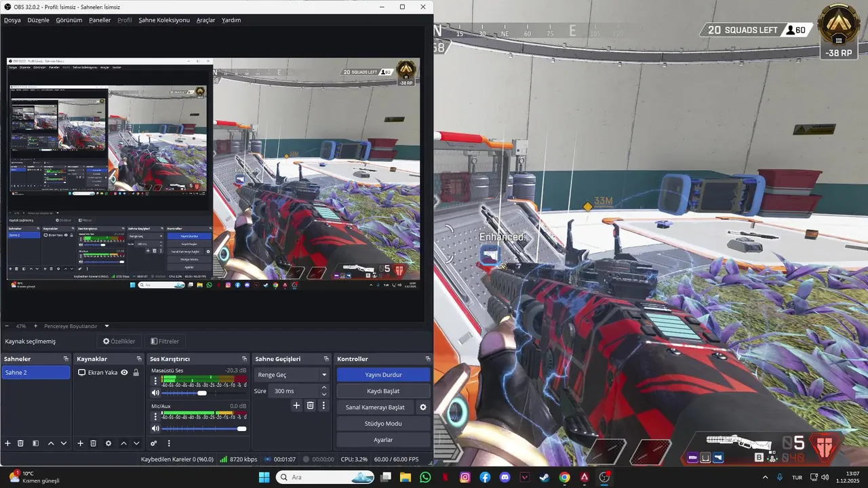This screenshot has width=868, height=488.
Task: Open Mic/Aux three-dot options
Action: pos(155,416)
